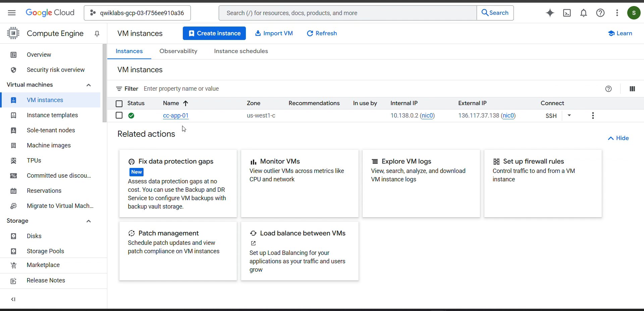The height and width of the screenshot is (311, 644).
Task: Click the green running status icon of cc-app-01
Action: click(x=131, y=116)
